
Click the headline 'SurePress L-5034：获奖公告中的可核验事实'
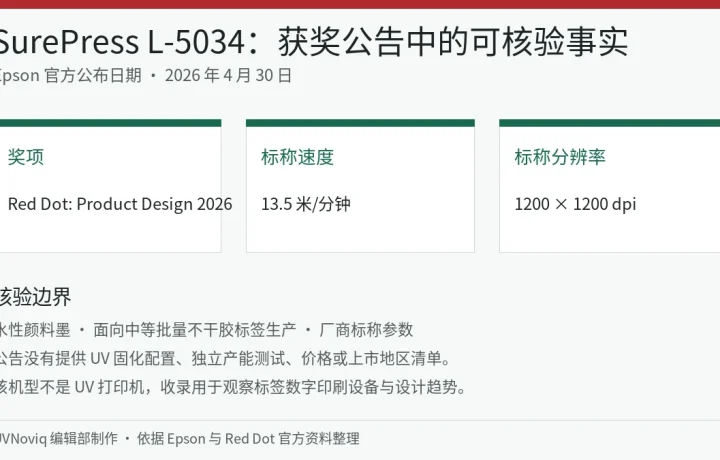tap(313, 42)
